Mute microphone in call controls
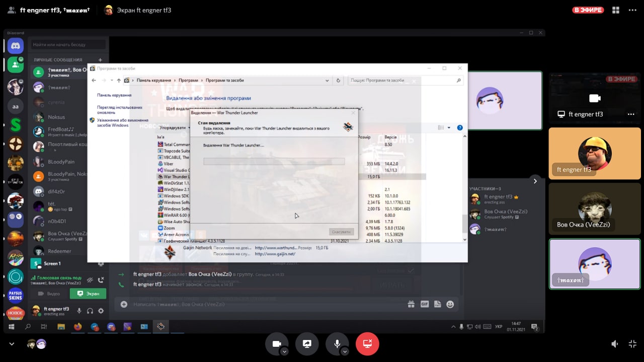 pyautogui.click(x=337, y=343)
